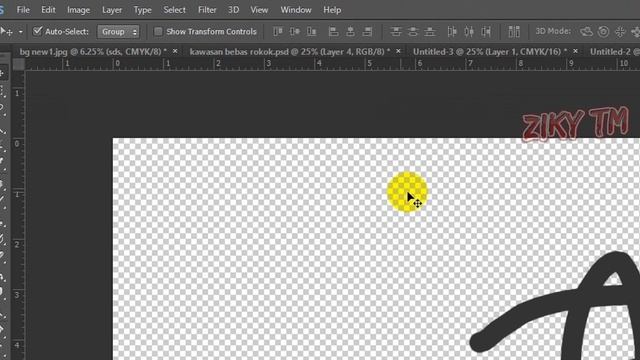Click the align left edges icon
640x360 pixels.
333,31
